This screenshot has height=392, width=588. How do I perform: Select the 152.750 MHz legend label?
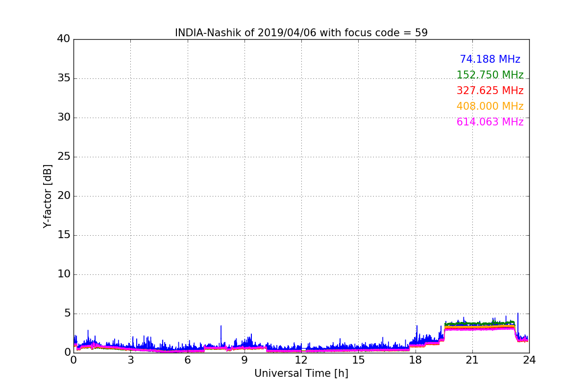pos(490,75)
